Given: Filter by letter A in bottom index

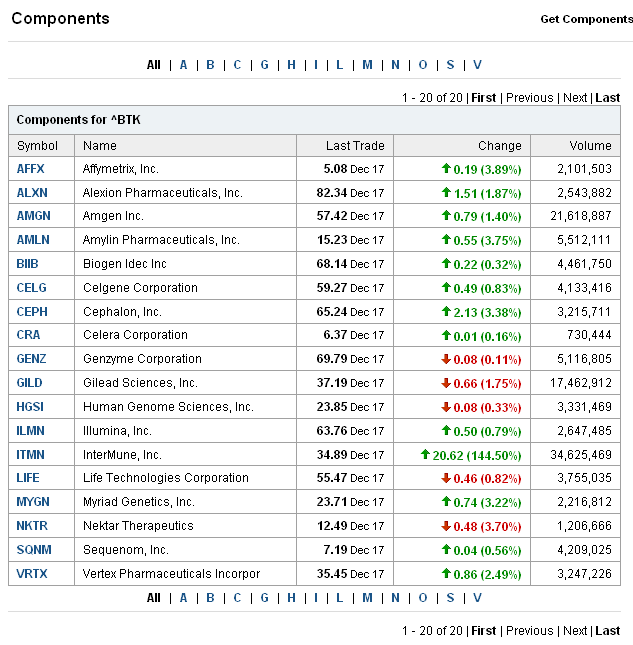Looking at the screenshot, I should click(x=183, y=598).
